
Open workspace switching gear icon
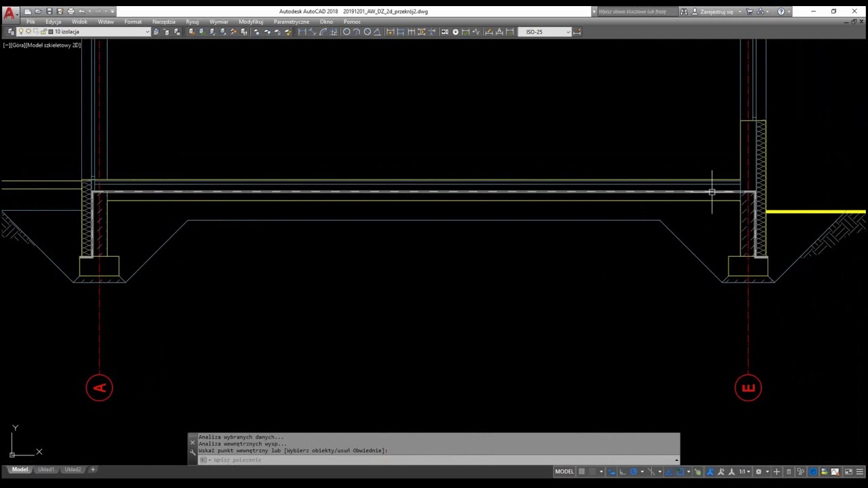758,472
